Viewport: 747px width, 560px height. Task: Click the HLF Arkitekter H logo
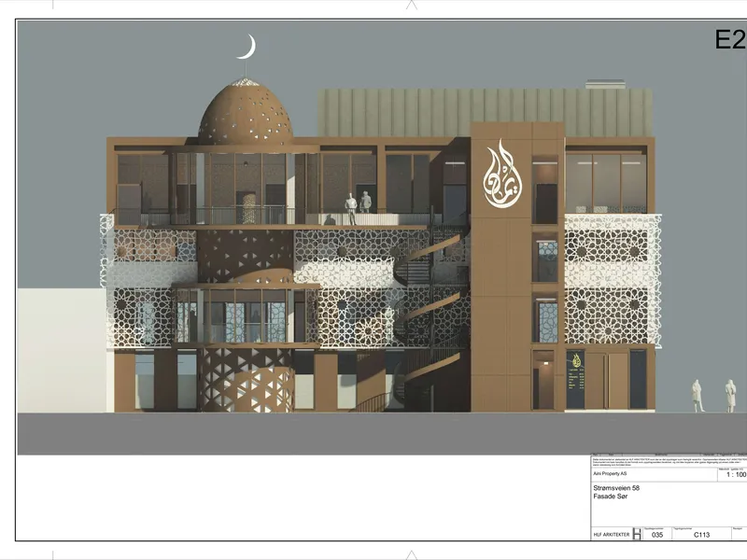[637, 534]
